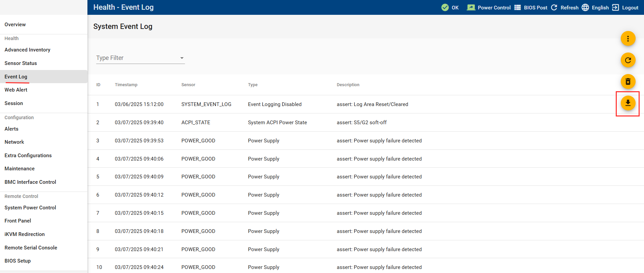Click the yellow circular refresh log button
The image size is (644, 273).
pyautogui.click(x=628, y=60)
